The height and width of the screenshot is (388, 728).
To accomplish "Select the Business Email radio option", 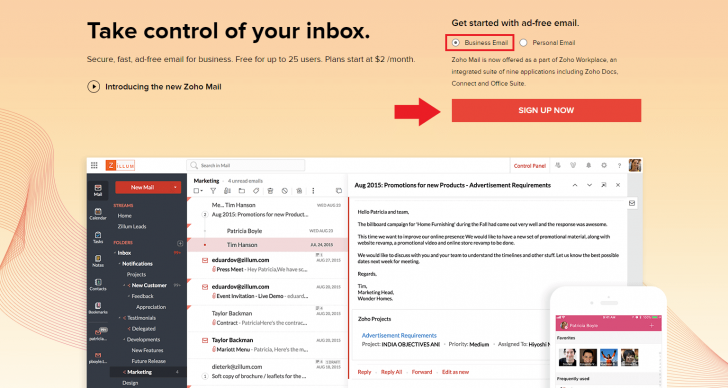I will click(x=455, y=43).
